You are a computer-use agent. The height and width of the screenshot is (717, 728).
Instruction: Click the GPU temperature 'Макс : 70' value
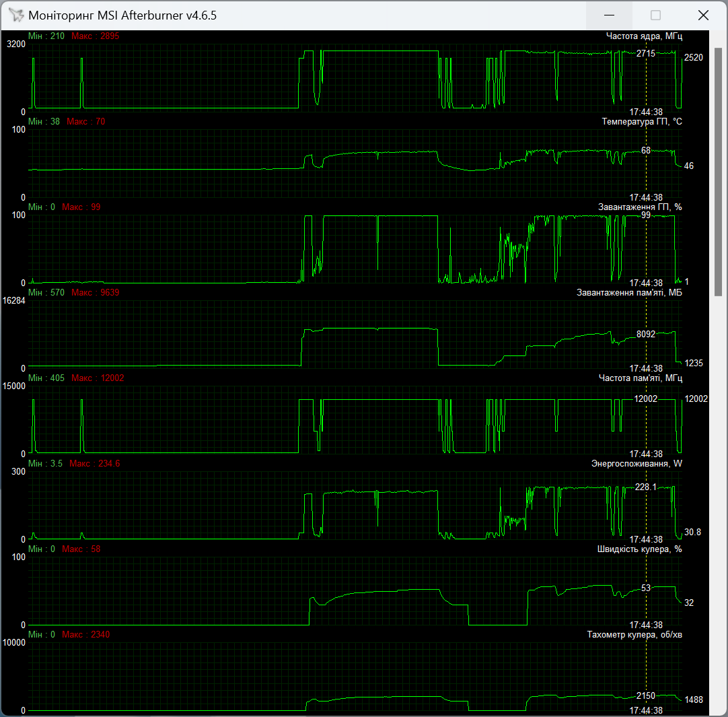pyautogui.click(x=86, y=122)
